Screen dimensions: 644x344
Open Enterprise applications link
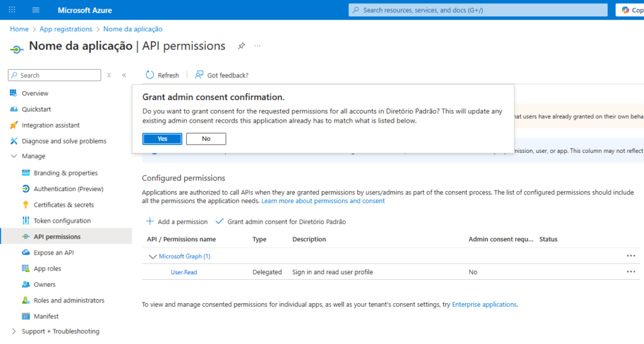pyautogui.click(x=484, y=304)
